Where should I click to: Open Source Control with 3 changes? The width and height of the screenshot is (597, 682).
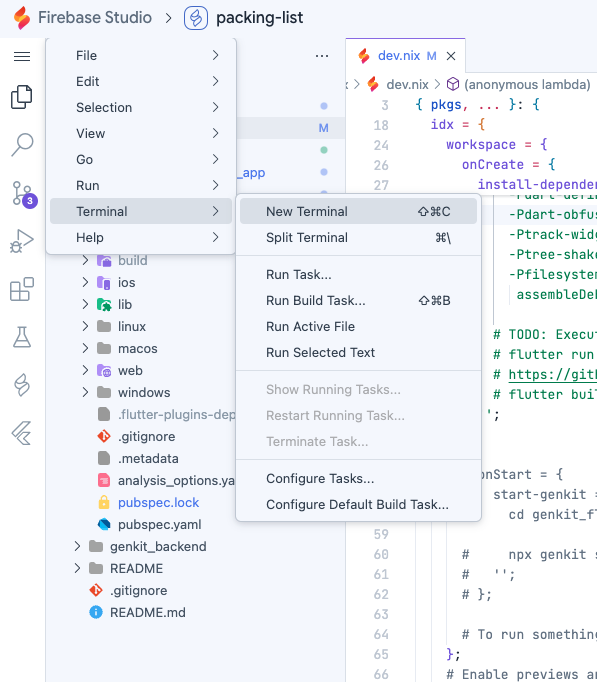click(x=23, y=194)
